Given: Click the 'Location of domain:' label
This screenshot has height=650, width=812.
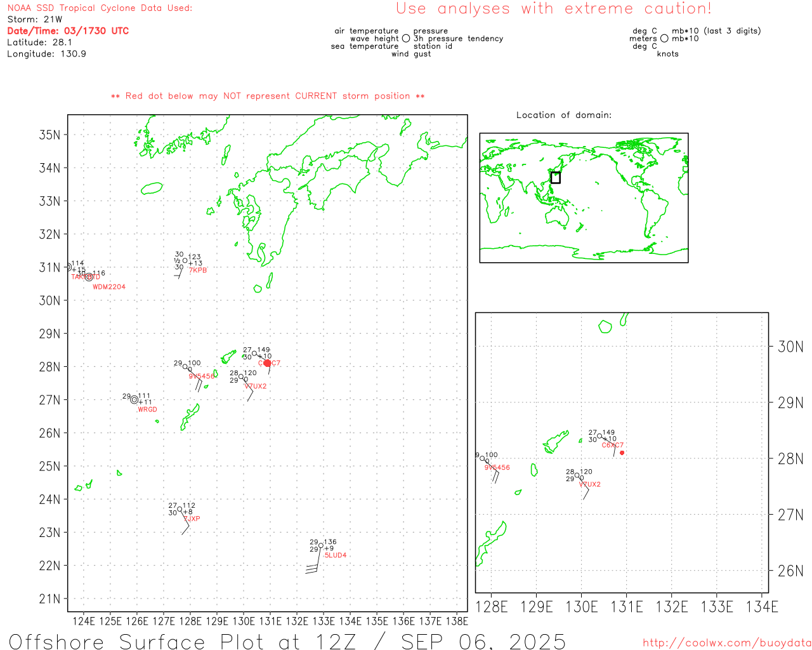Looking at the screenshot, I should (564, 115).
